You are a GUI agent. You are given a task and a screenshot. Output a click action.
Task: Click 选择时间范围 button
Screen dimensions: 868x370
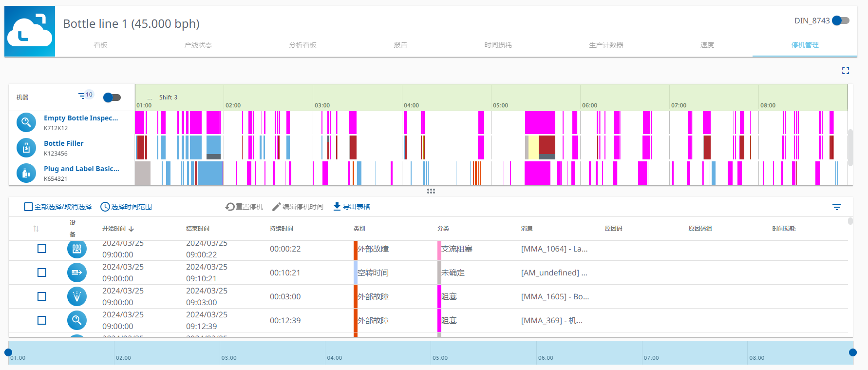click(126, 207)
